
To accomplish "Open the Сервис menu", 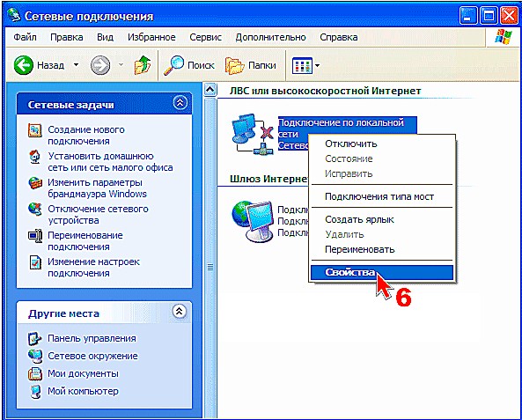I will [205, 37].
